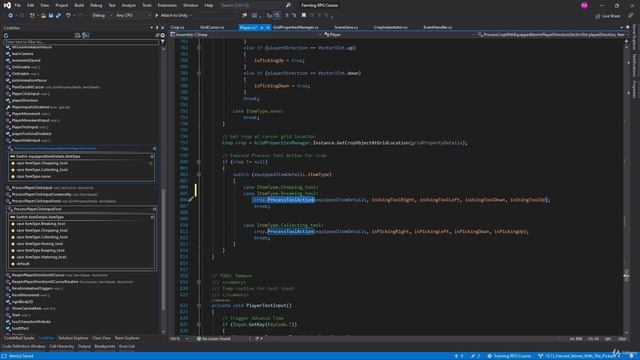
Task: Select toolEffect member
Action: (x=20, y=328)
